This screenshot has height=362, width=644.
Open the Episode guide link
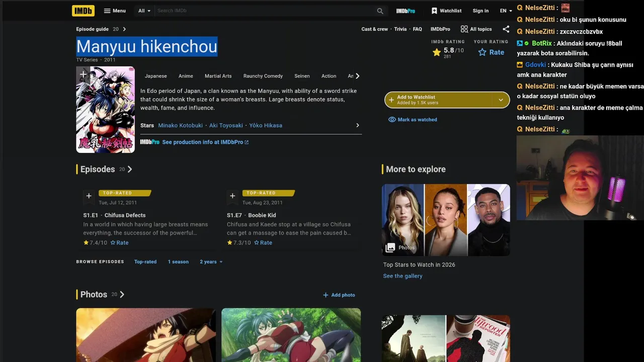92,29
